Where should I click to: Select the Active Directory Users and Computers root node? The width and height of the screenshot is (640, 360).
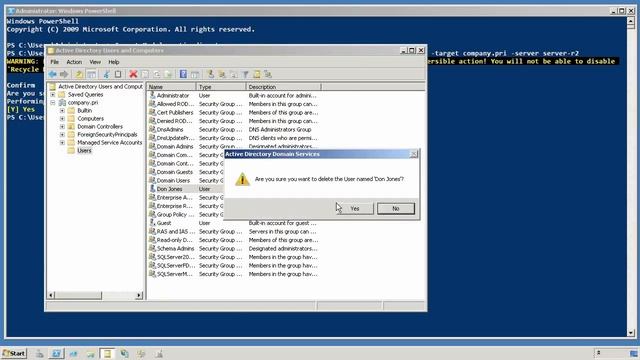tap(100, 87)
